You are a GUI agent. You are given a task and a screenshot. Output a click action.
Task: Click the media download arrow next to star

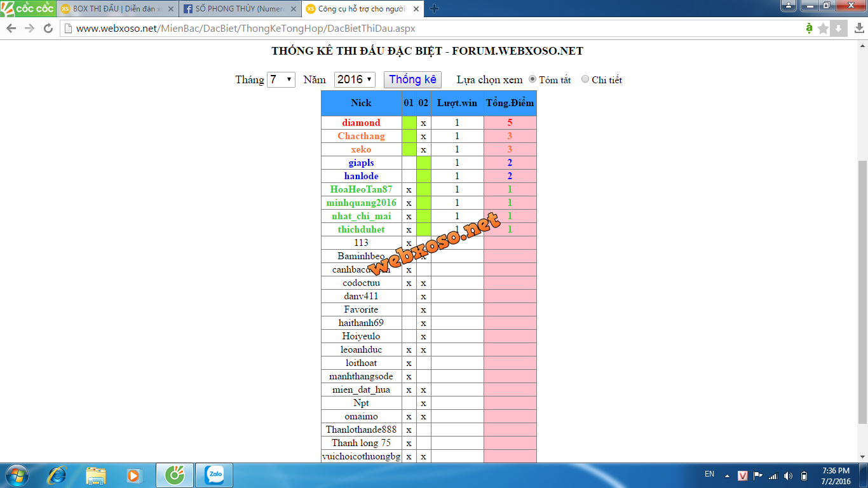point(839,28)
